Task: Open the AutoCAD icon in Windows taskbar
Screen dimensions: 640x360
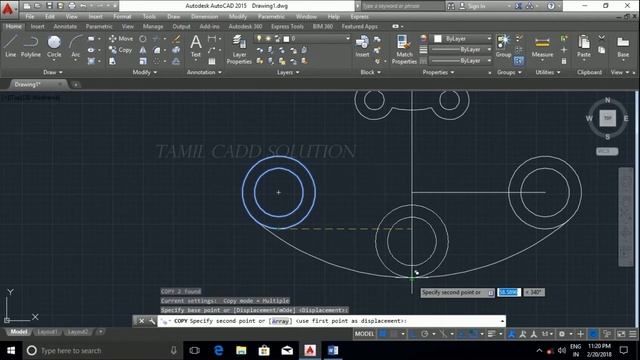Action: click(310, 350)
